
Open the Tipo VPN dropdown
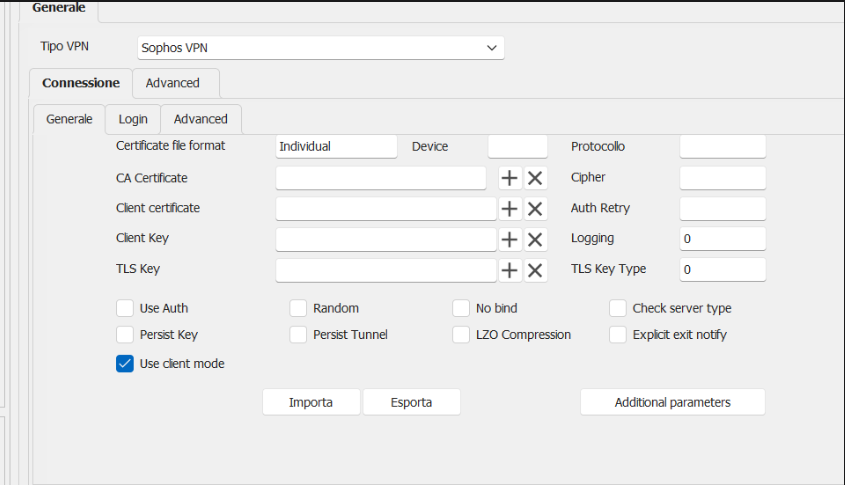(x=320, y=47)
